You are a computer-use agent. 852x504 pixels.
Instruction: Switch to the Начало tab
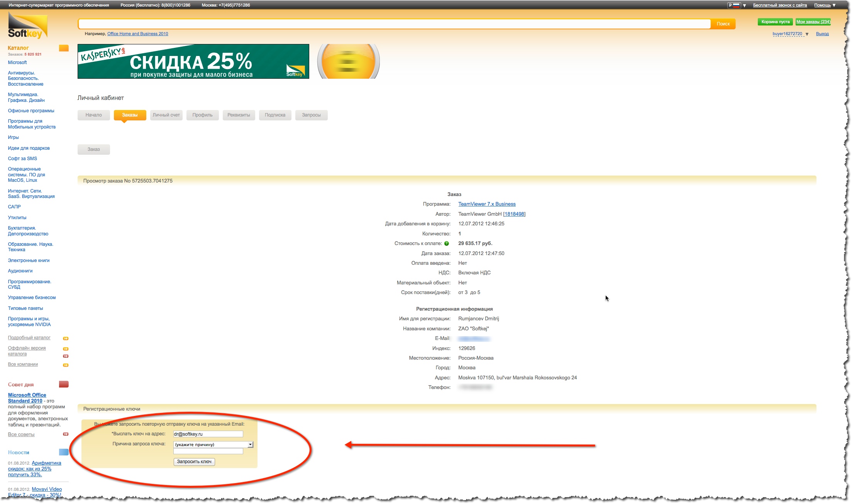tap(93, 115)
